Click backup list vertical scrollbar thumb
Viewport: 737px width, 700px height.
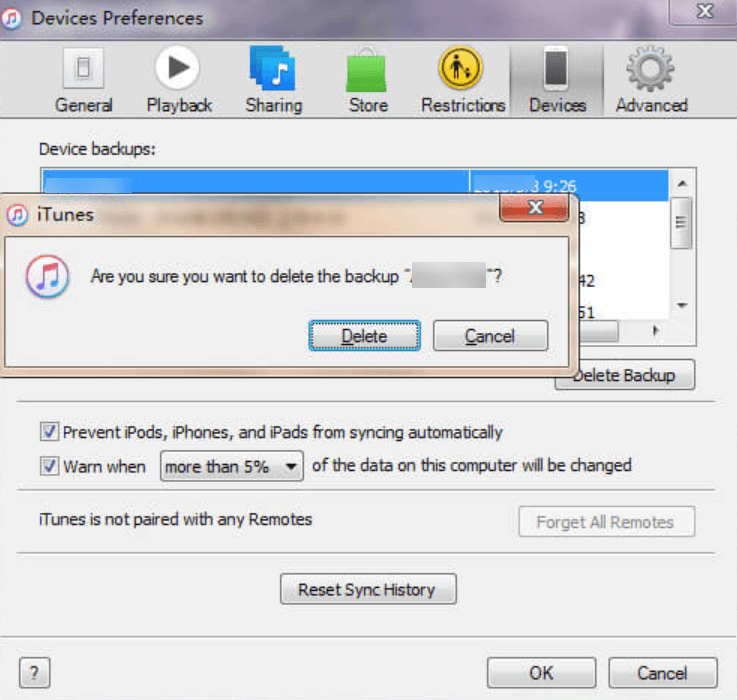[681, 222]
